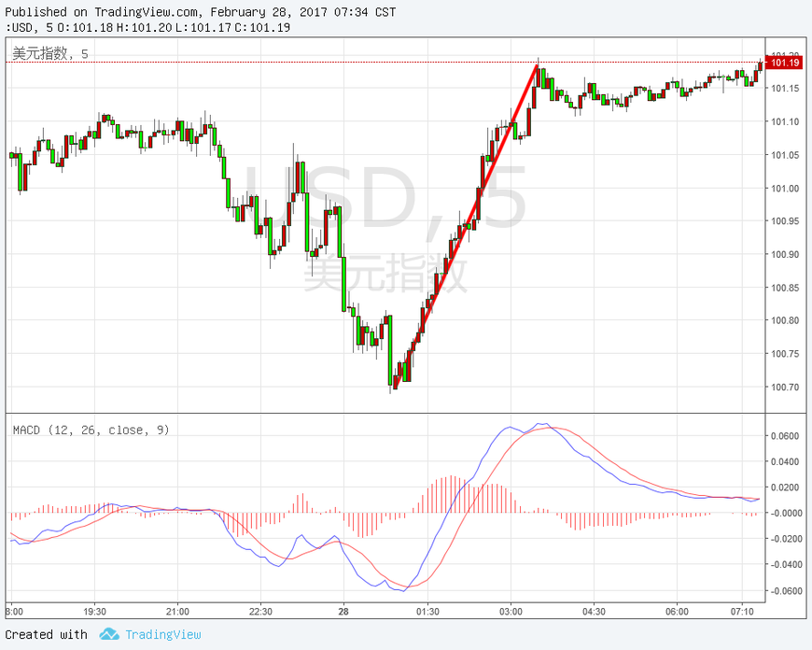Click the O:101.18 open value in the header
The image size is (812, 650).
point(85,27)
